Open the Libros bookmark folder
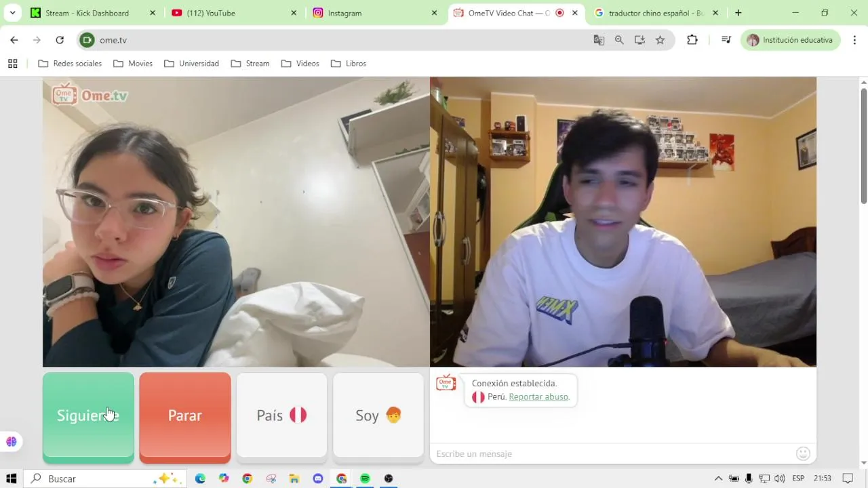The height and width of the screenshot is (488, 868). [x=349, y=64]
